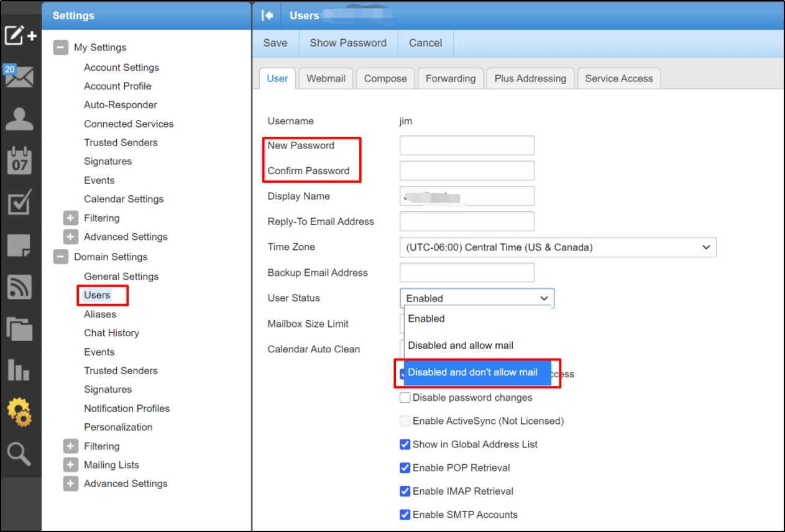Click the Reply-To Email Address field
This screenshot has width=785, height=532.
coord(467,222)
